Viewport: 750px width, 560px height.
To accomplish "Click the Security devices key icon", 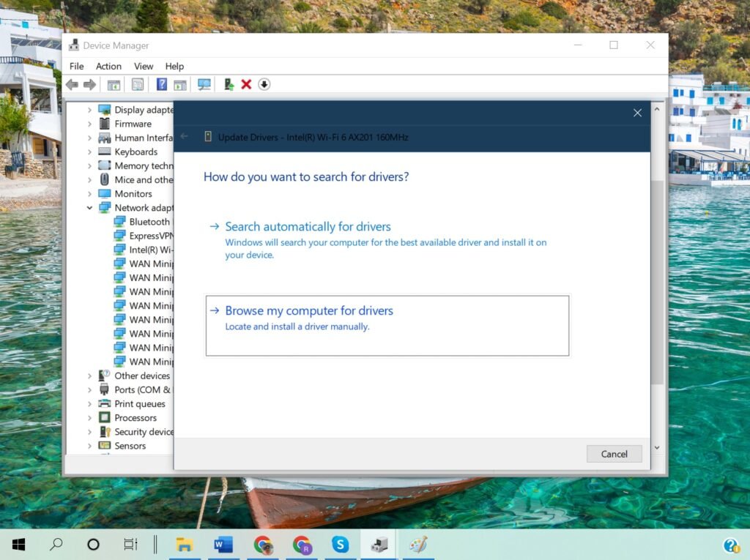I will pos(104,432).
